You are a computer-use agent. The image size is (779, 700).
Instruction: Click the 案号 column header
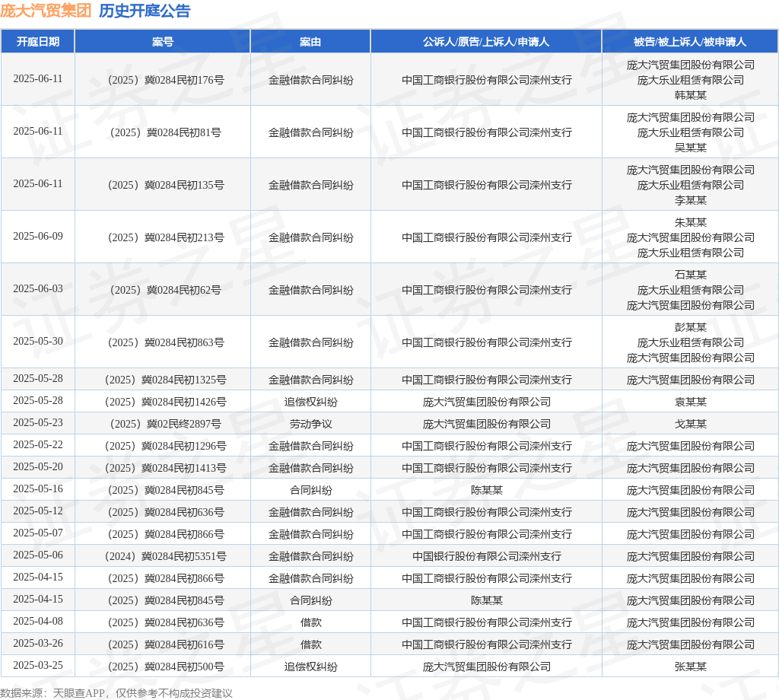[x=163, y=42]
